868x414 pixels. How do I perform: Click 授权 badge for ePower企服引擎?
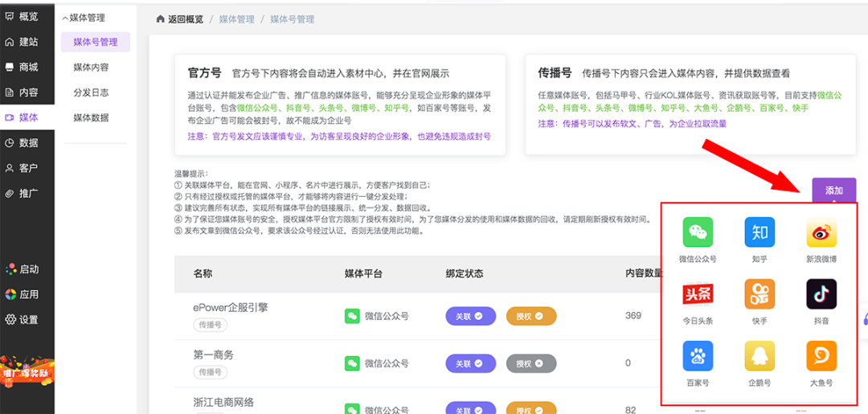coord(531,316)
